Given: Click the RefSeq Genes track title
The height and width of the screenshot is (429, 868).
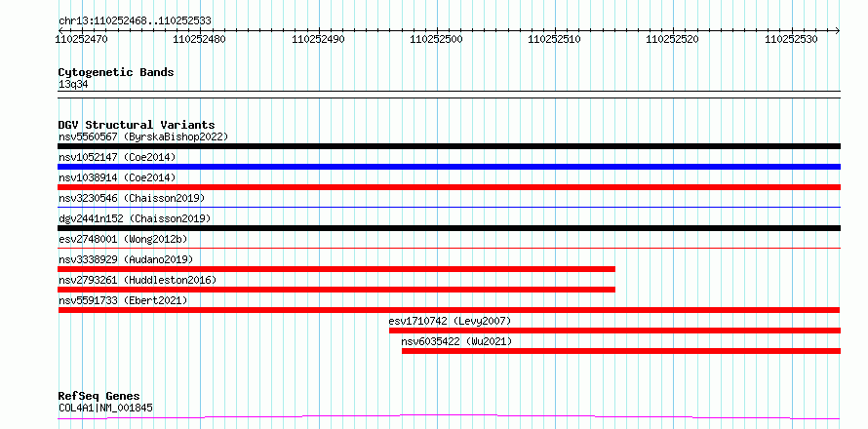Looking at the screenshot, I should tap(99, 396).
